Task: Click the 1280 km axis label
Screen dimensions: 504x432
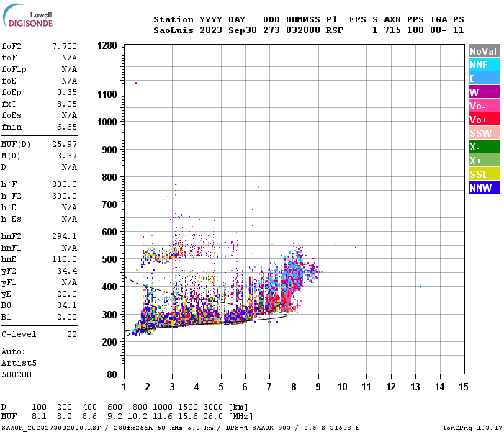Action: pos(107,45)
